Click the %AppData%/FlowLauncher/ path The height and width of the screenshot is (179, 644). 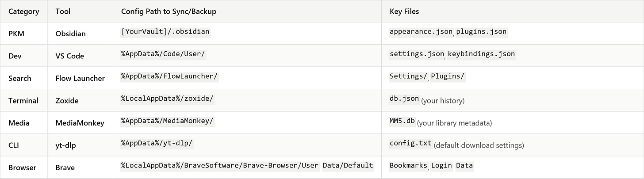pos(169,76)
